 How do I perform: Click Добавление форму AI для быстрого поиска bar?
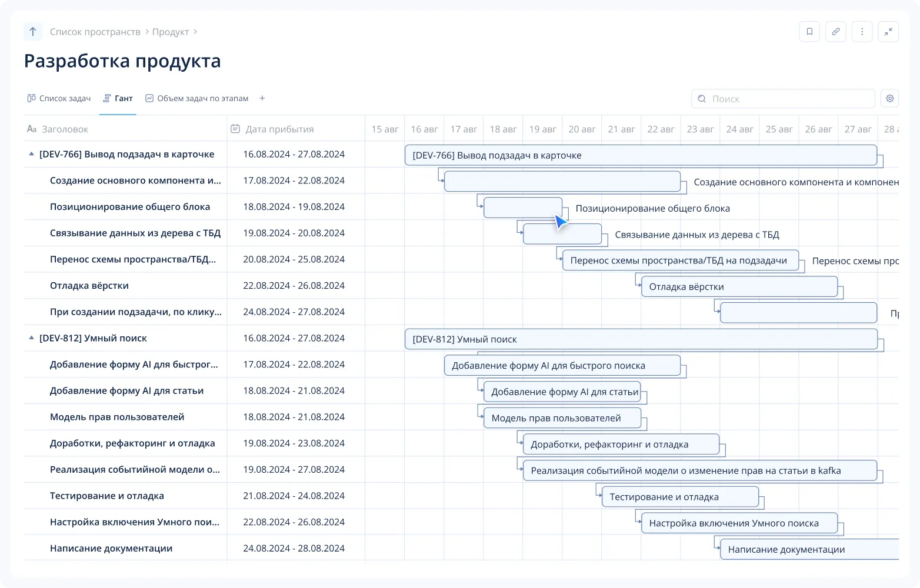[562, 366]
